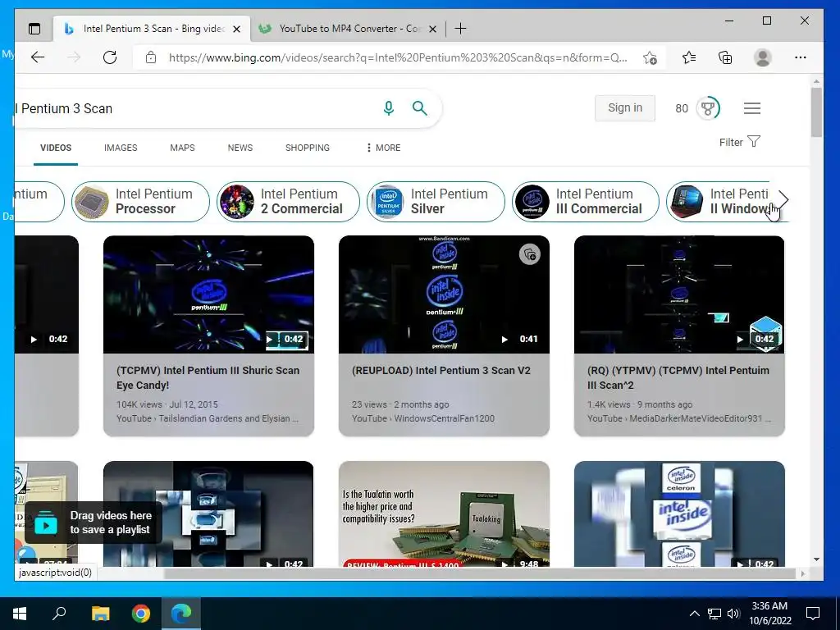The image size is (840, 630).
Task: Switch to the IMAGES tab
Action: tap(121, 148)
